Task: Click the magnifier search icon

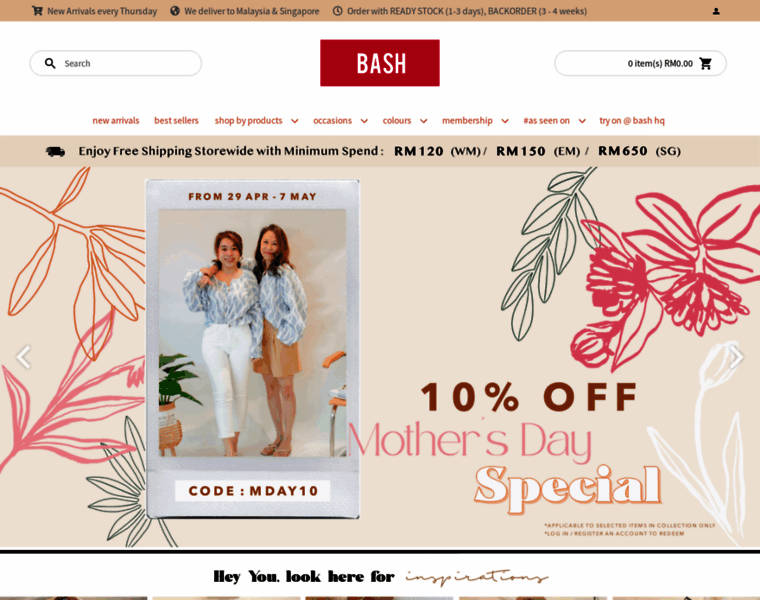Action: click(50, 63)
